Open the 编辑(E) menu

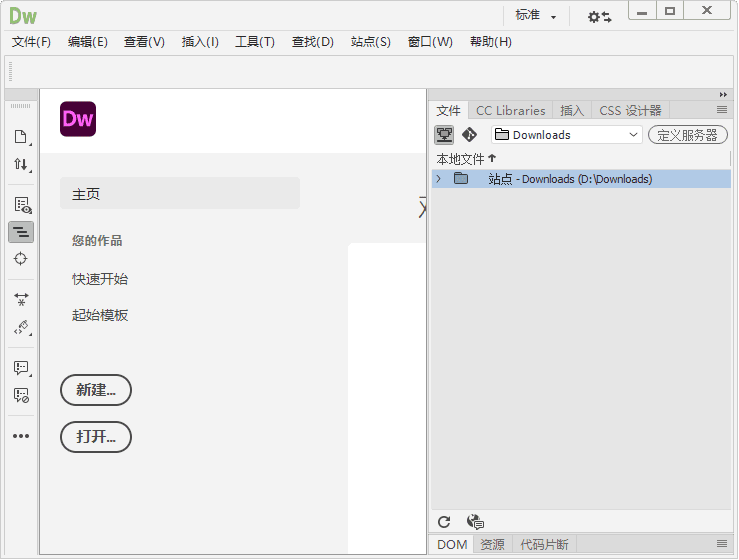coord(88,42)
